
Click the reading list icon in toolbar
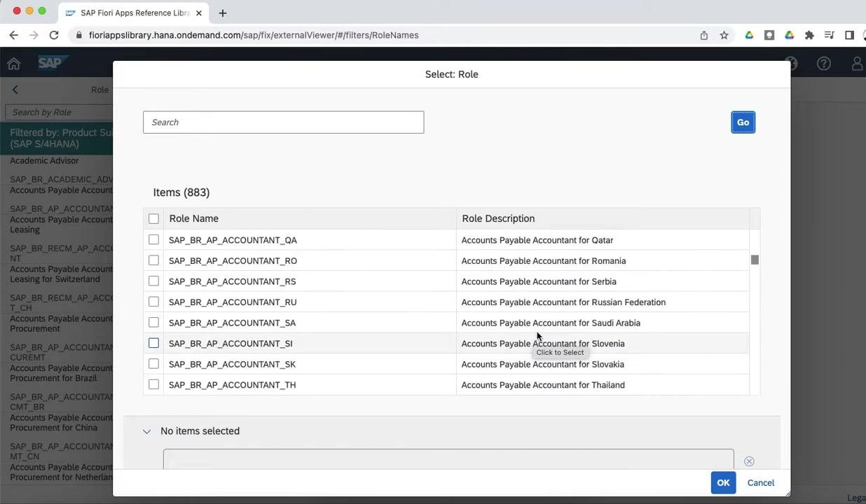pos(830,35)
